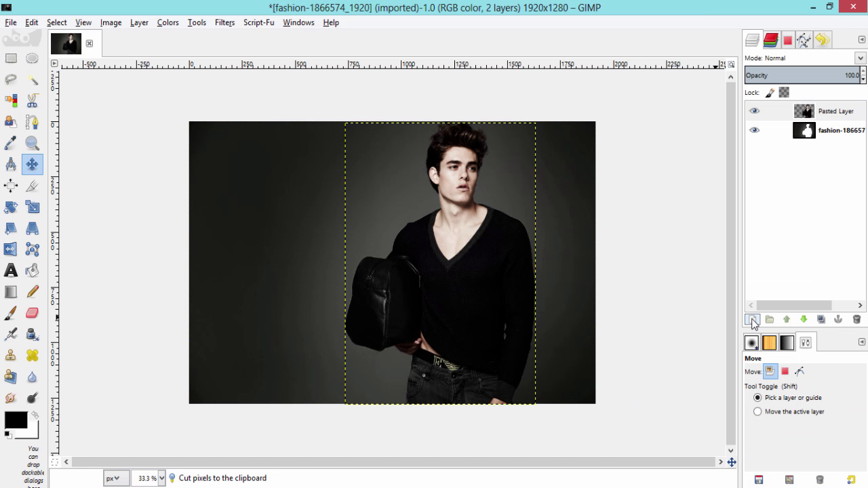Set Move mode to path
The width and height of the screenshot is (868, 488).
[x=800, y=371]
